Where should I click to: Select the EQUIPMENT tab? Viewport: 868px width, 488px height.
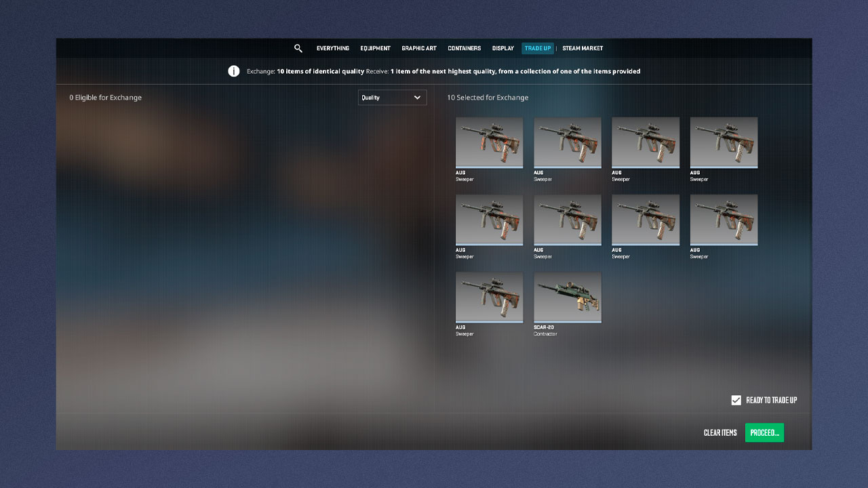pos(375,48)
